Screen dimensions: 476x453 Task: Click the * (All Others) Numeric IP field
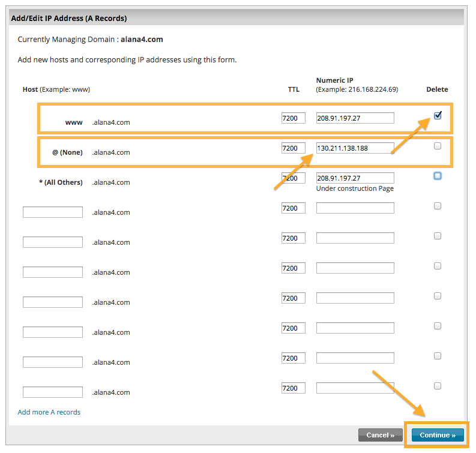[x=355, y=178]
